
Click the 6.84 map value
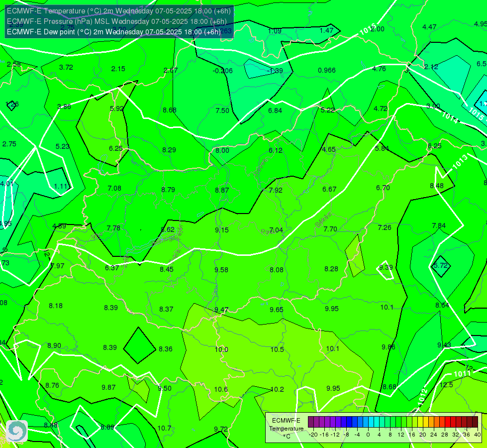pyautogui.click(x=275, y=111)
